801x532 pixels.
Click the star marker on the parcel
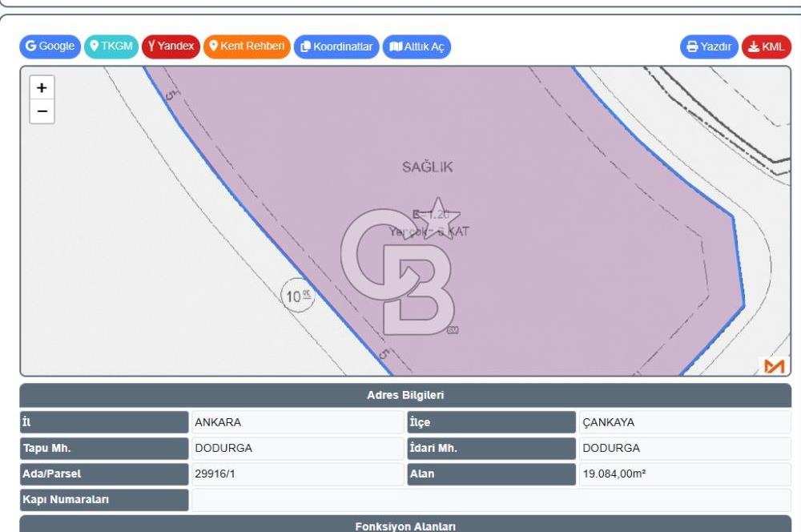click(x=438, y=218)
